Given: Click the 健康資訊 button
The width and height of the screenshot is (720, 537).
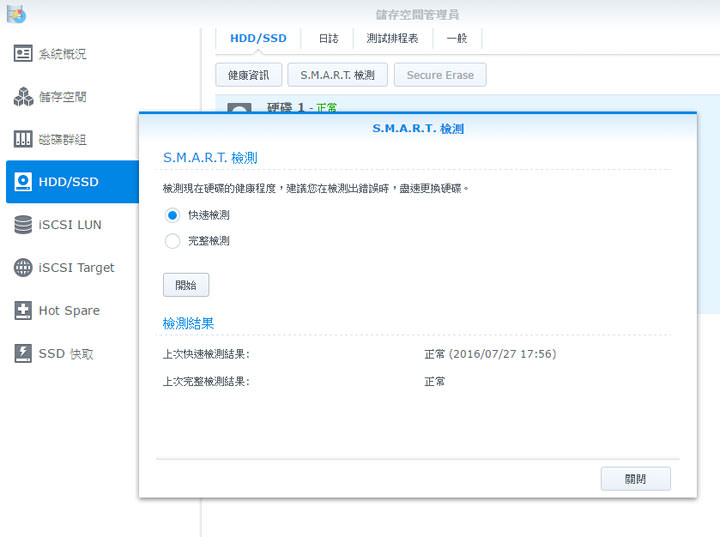Looking at the screenshot, I should pos(248,75).
